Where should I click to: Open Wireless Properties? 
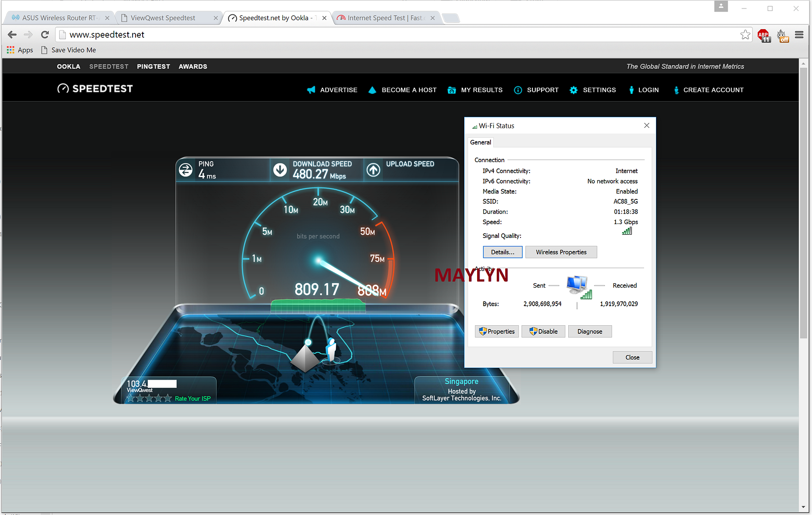pyautogui.click(x=561, y=252)
